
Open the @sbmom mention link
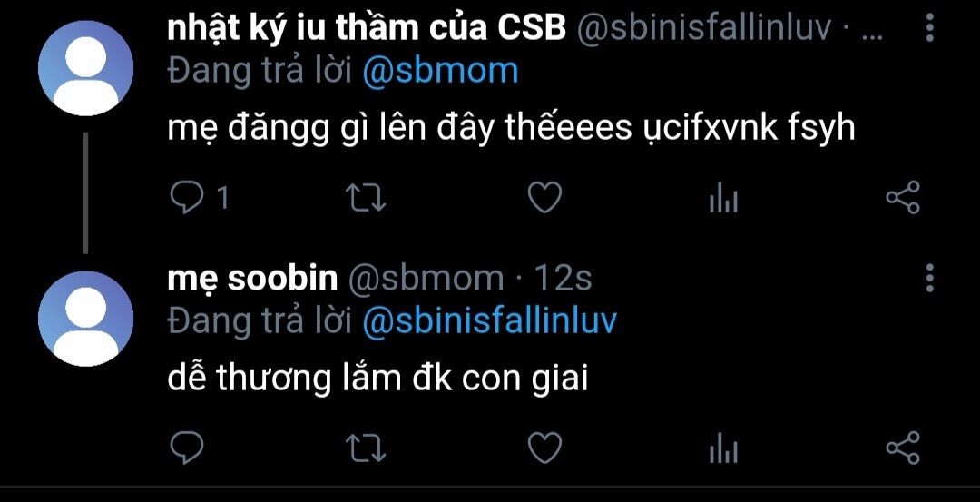pos(441,71)
